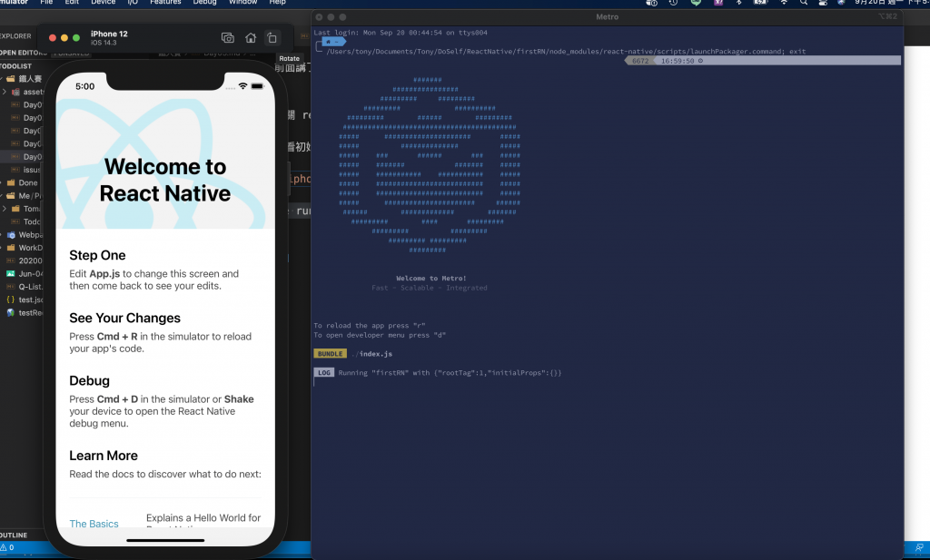Click the launchPackager.command path line in the terminal
This screenshot has height=560, width=930.
click(566, 52)
